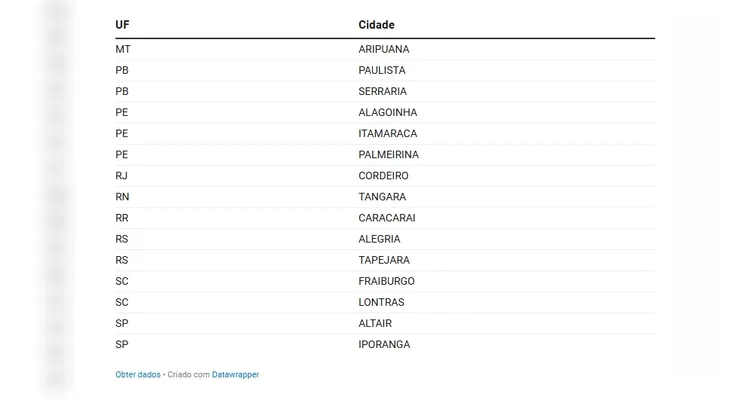Select the ARIPUANA city cell
Image resolution: width=750 pixels, height=400 pixels.
point(384,49)
